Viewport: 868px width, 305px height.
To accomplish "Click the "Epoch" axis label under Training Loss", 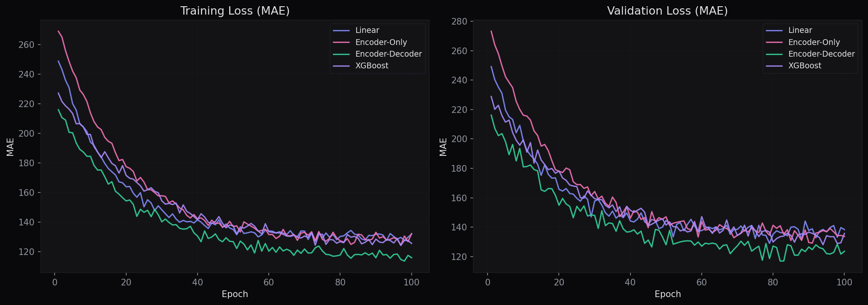I will click(x=235, y=294).
